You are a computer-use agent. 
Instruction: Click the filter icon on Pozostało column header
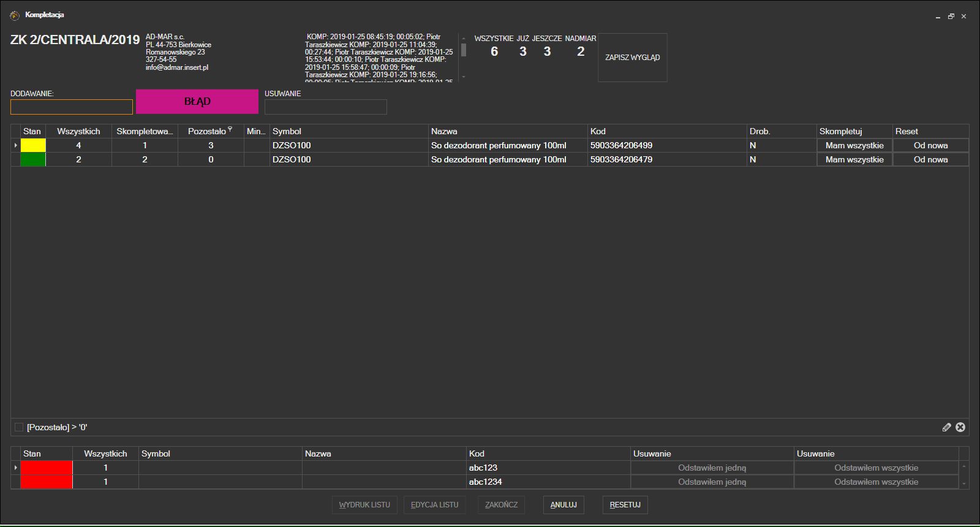230,129
